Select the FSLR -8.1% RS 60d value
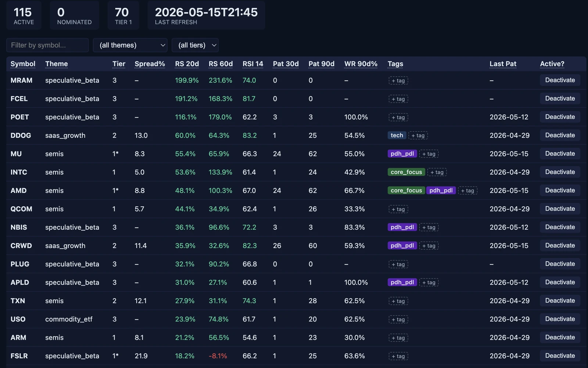 pos(218,356)
